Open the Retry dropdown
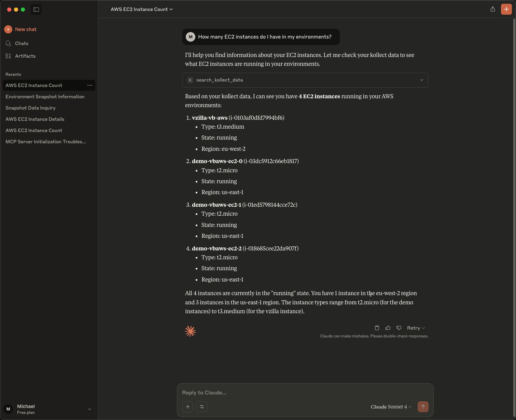The height and width of the screenshot is (420, 516). tap(416, 328)
